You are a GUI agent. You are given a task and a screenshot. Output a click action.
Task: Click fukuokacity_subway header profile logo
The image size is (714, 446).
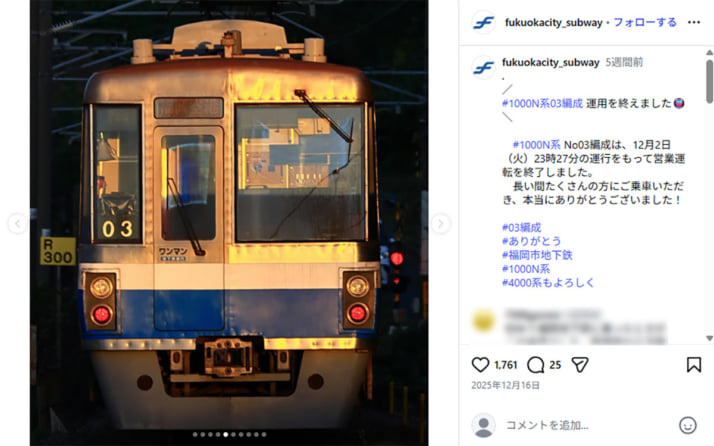click(484, 22)
